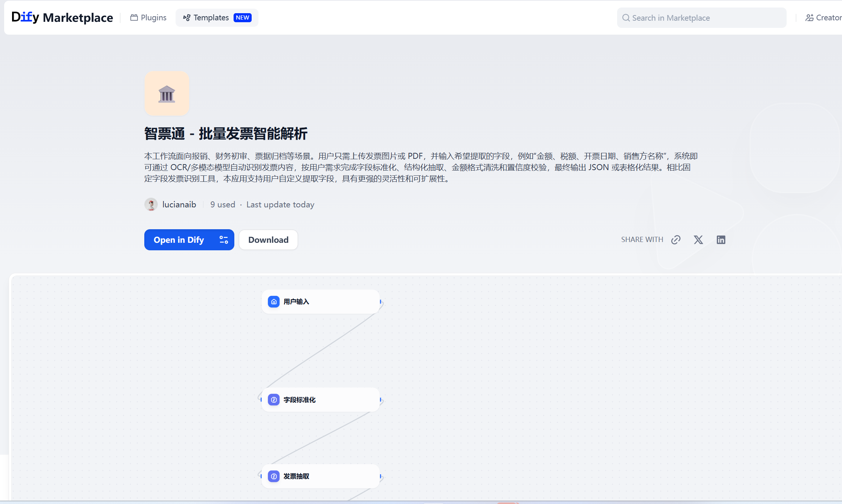Share the template on X
Viewport: 842px width, 504px height.
pyautogui.click(x=698, y=240)
